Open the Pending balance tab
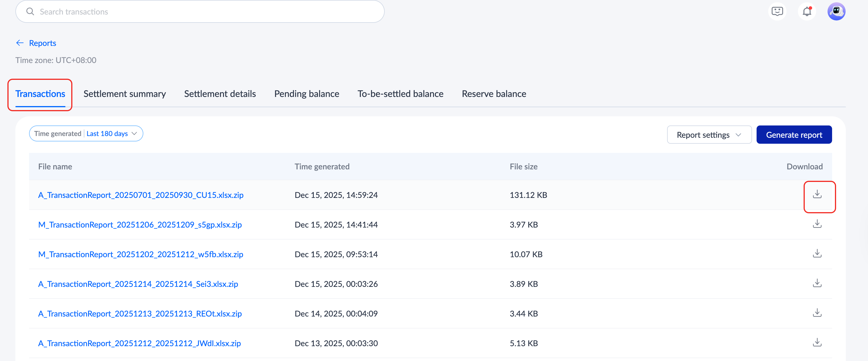 (306, 94)
